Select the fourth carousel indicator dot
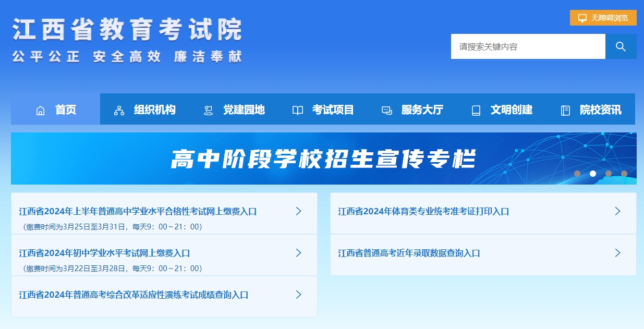The height and width of the screenshot is (329, 644). tap(624, 174)
